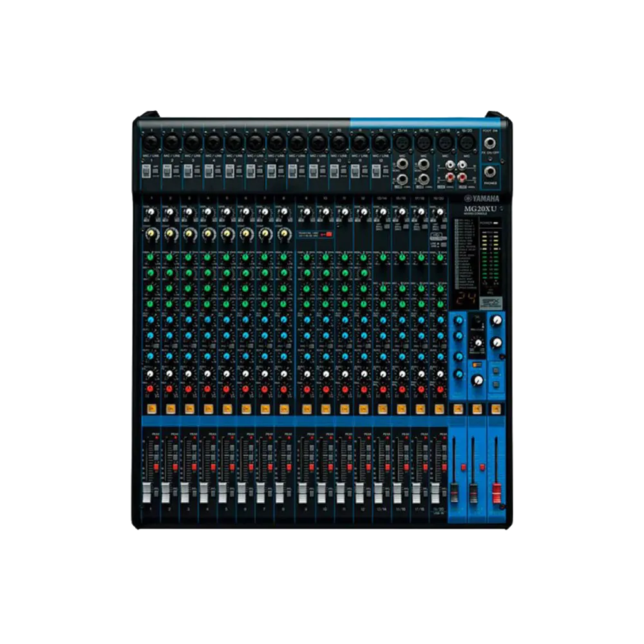Click the red STEREO master fader
This screenshot has width=644, height=644.
(x=496, y=494)
